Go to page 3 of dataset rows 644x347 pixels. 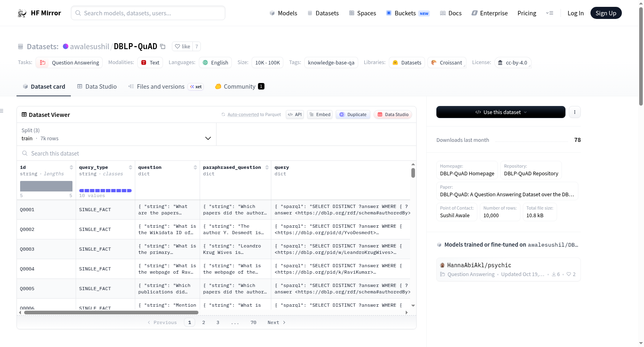[218, 322]
